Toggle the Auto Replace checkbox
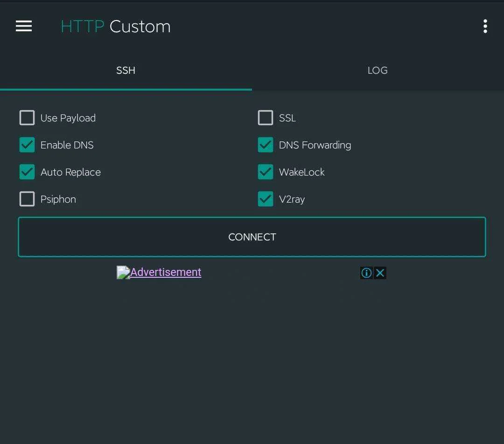Screen dimensions: 504x444 pyautogui.click(x=27, y=172)
